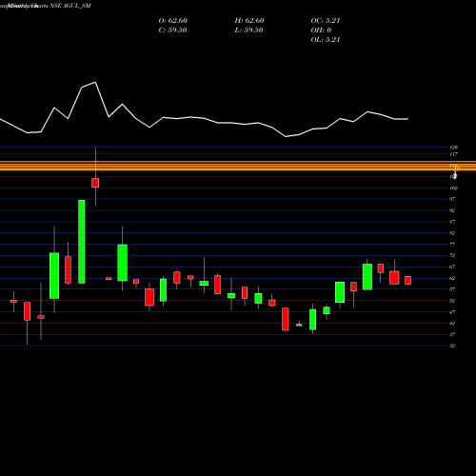This screenshot has width=476, height=476.
Task: Click the peak point of the white indicator line
Action: 95,82
